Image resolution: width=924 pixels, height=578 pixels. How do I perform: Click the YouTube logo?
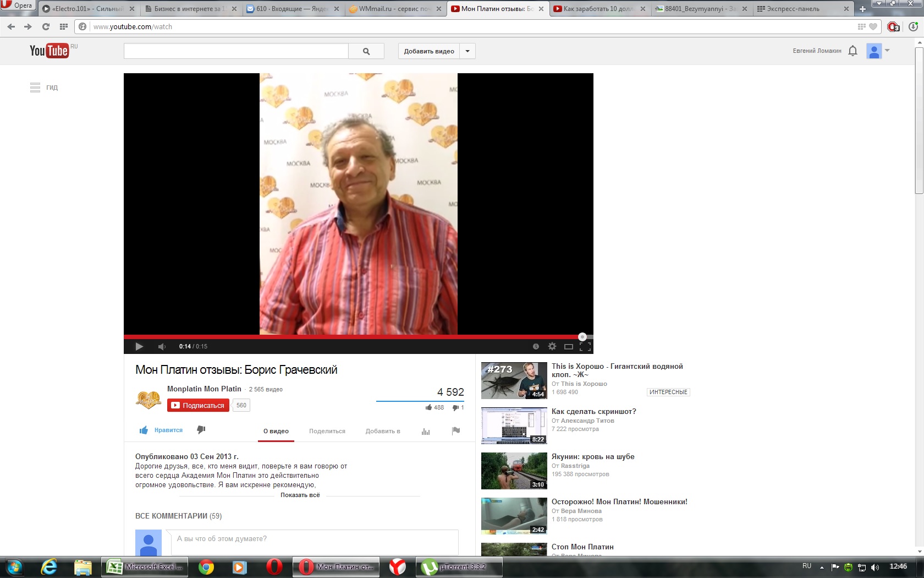pos(49,51)
